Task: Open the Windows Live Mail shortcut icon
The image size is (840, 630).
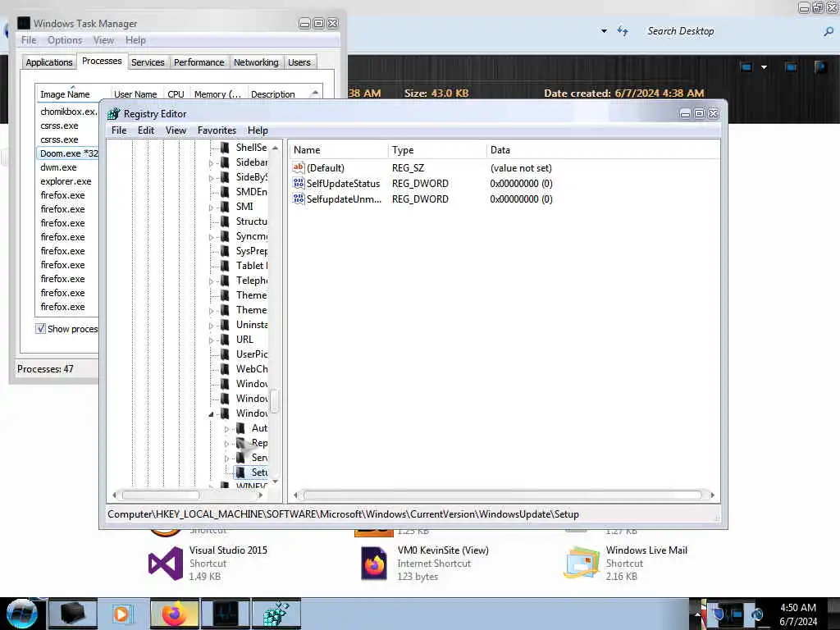Action: click(x=582, y=564)
